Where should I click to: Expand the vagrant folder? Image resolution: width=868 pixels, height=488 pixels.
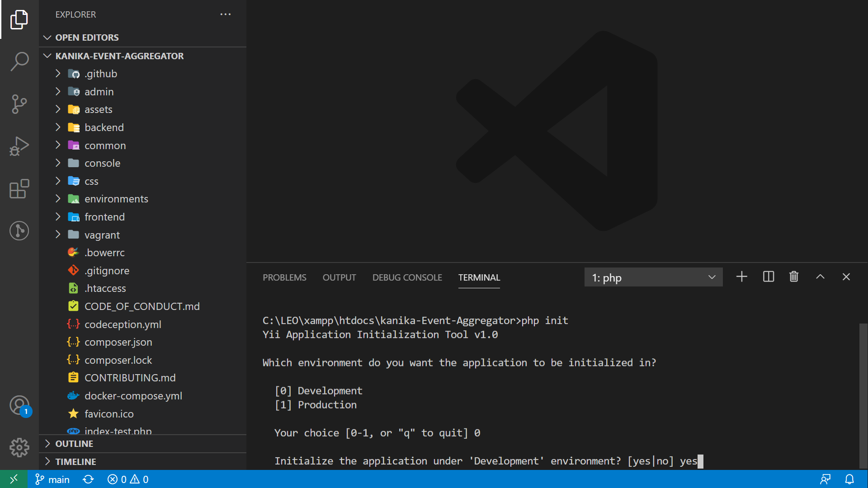[x=143, y=235]
